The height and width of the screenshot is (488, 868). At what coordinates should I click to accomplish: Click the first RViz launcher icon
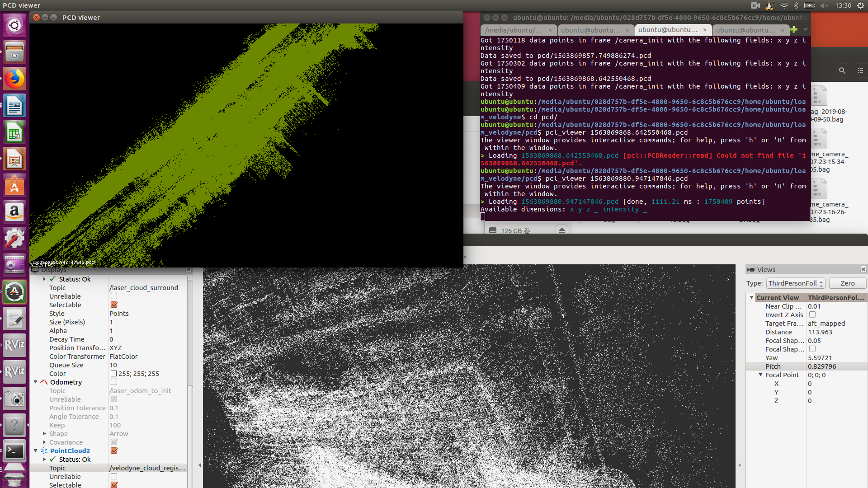14,345
